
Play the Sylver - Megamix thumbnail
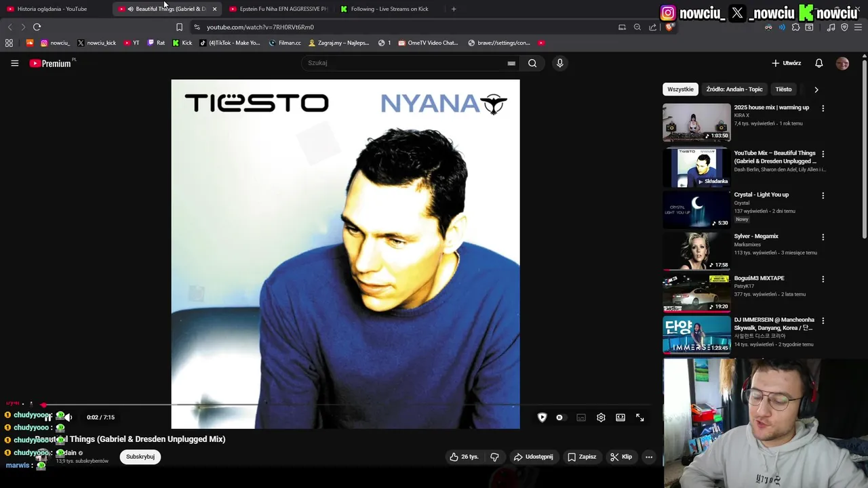[696, 251]
